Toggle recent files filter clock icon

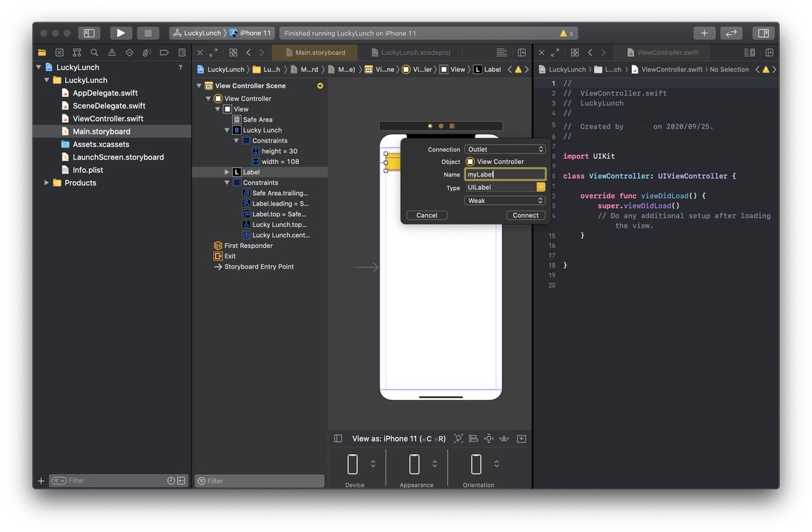(x=171, y=481)
